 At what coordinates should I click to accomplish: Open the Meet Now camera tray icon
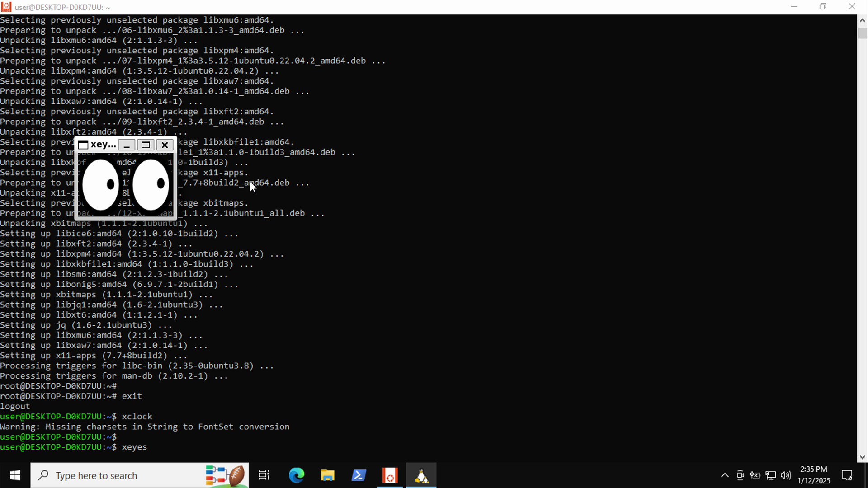pyautogui.click(x=740, y=475)
